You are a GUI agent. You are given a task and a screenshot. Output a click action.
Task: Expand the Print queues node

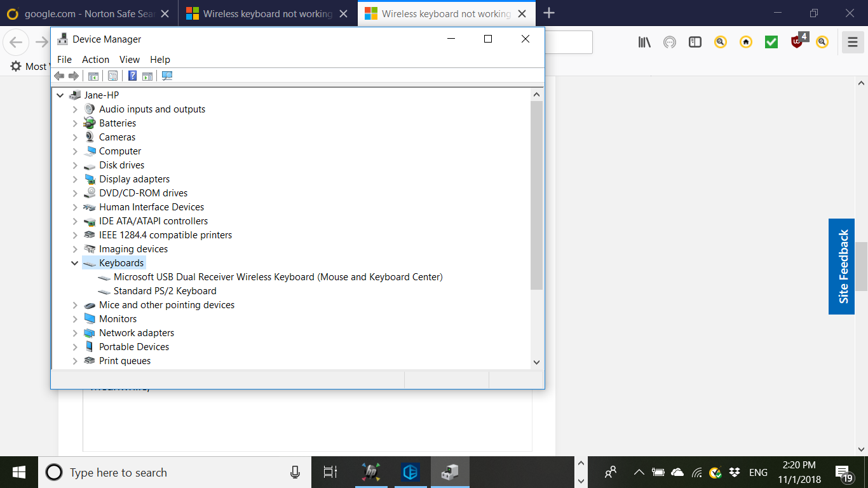point(75,361)
